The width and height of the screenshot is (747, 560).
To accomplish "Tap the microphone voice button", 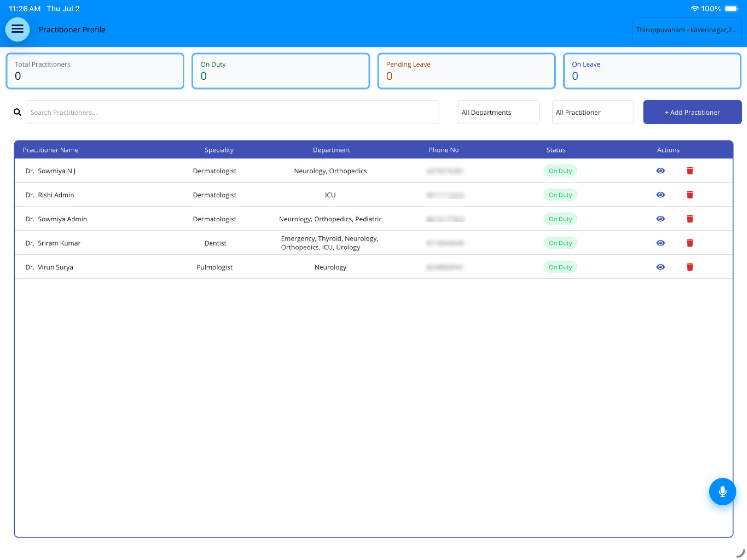I will 722,491.
